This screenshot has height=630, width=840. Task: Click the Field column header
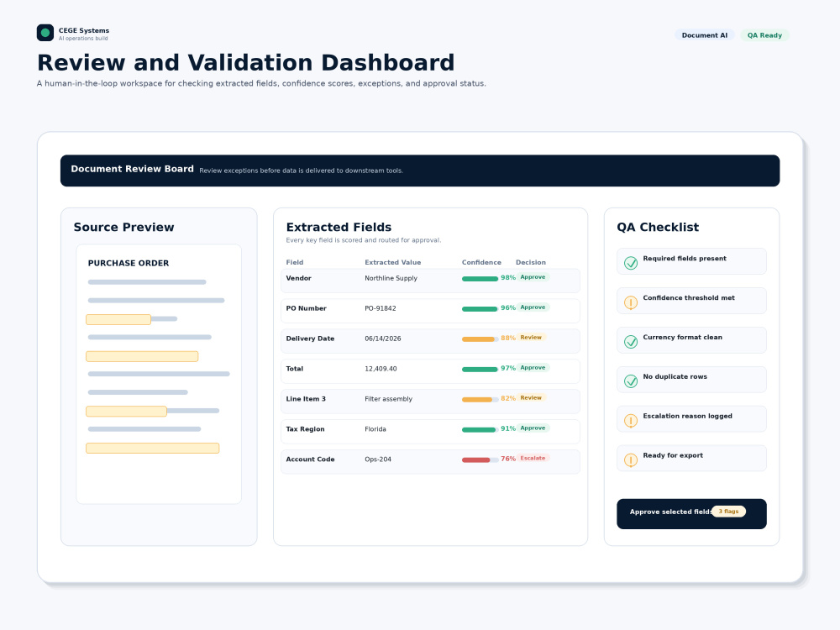295,262
